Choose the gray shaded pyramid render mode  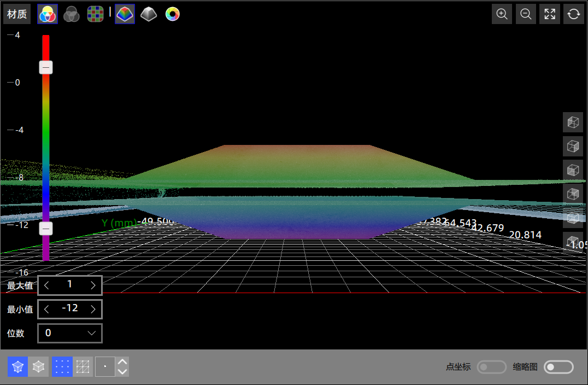click(x=148, y=14)
